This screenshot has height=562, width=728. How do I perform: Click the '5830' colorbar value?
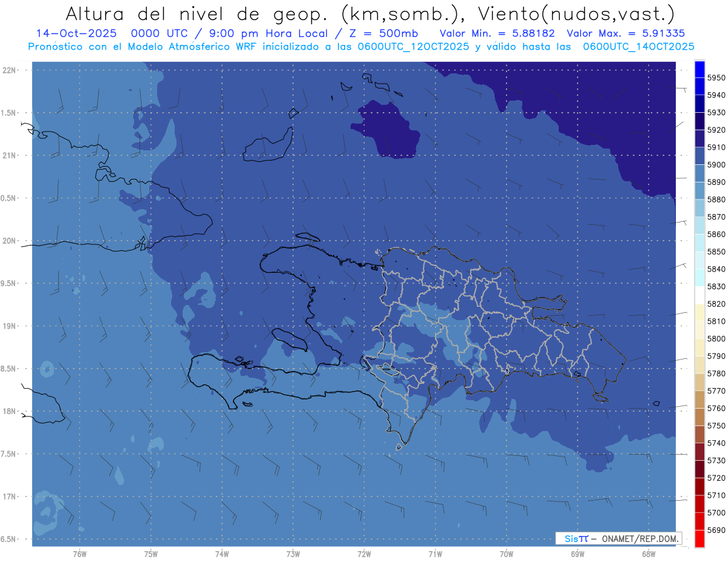pos(716,286)
